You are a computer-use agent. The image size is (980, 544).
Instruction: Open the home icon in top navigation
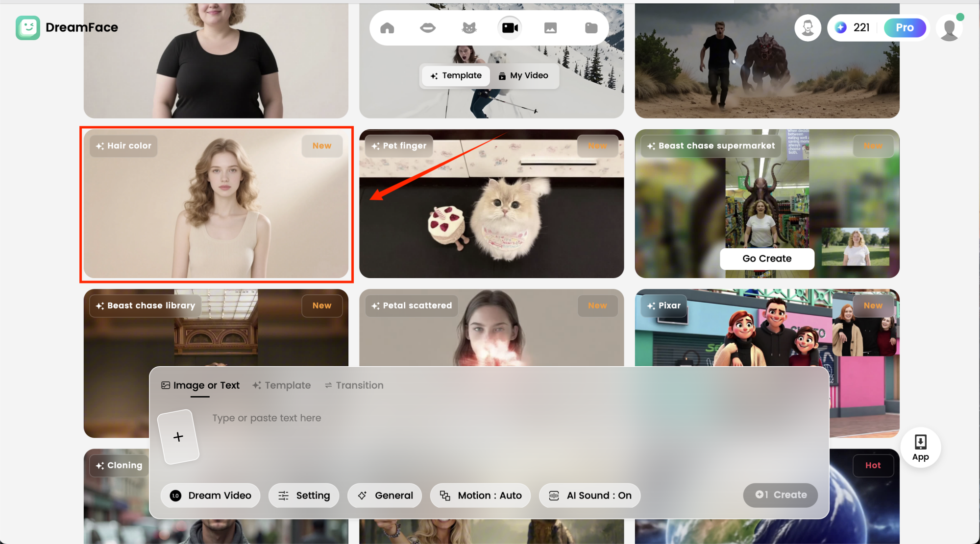point(387,28)
